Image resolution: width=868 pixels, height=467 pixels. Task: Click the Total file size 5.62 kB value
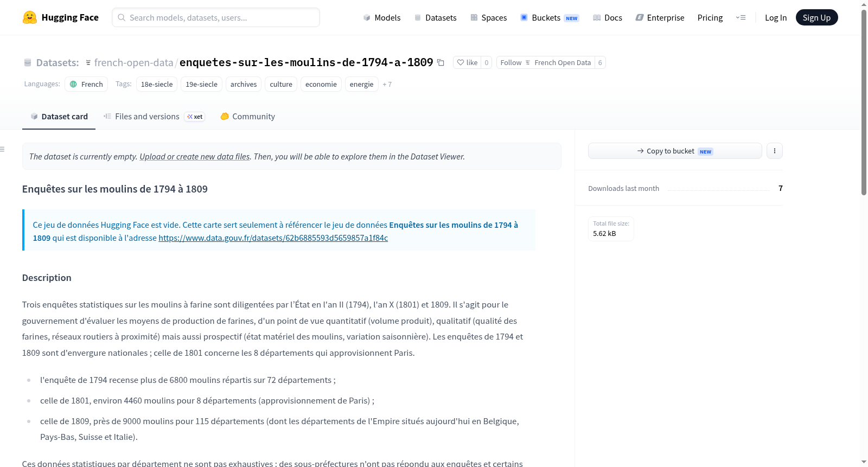tap(604, 234)
